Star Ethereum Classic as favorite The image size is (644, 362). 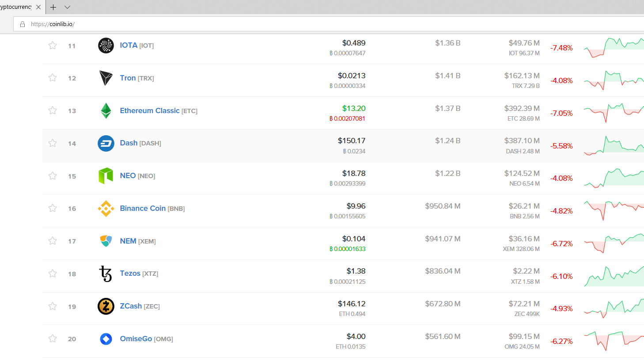53,111
